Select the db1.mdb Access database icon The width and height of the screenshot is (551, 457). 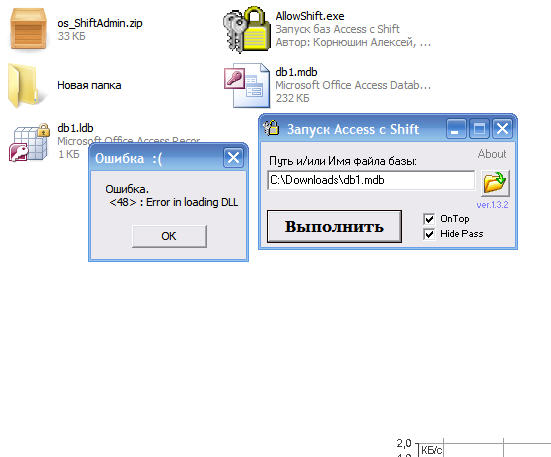pyautogui.click(x=247, y=85)
